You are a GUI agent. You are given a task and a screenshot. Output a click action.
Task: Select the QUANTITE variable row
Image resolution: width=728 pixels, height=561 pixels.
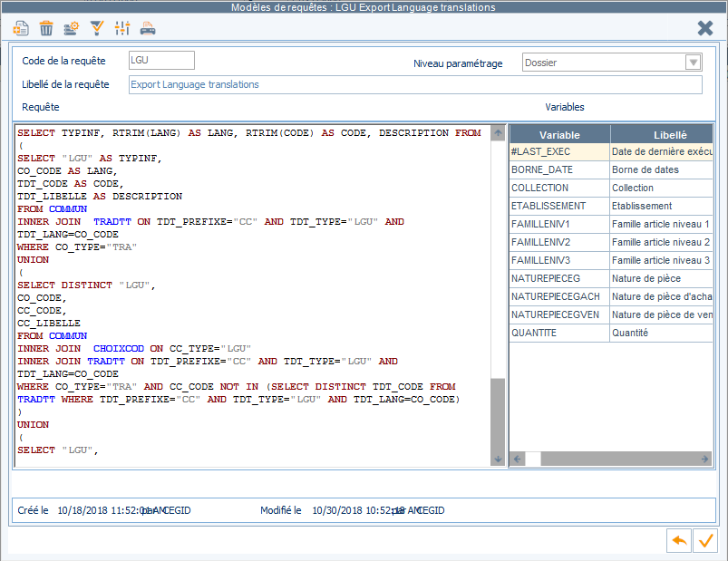pyautogui.click(x=610, y=333)
